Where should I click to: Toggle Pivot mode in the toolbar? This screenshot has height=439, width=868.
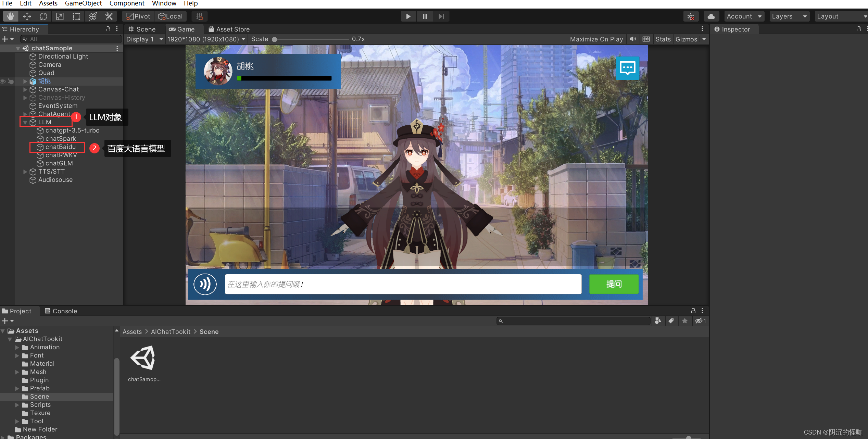point(137,16)
